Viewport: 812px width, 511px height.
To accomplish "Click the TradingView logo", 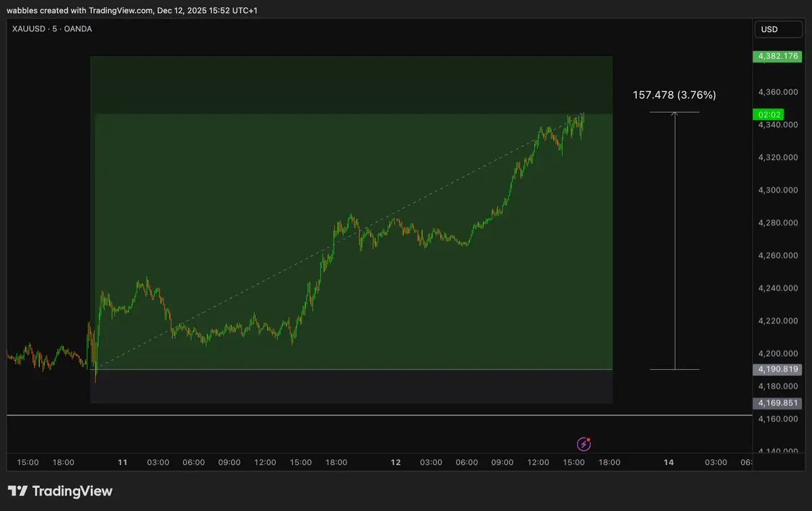I will click(x=60, y=491).
